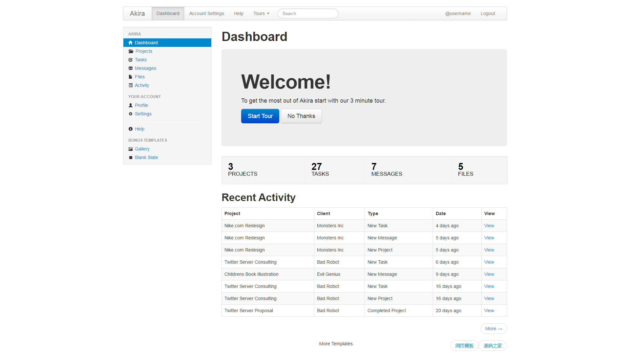View the Completed Project row

pyautogui.click(x=489, y=311)
